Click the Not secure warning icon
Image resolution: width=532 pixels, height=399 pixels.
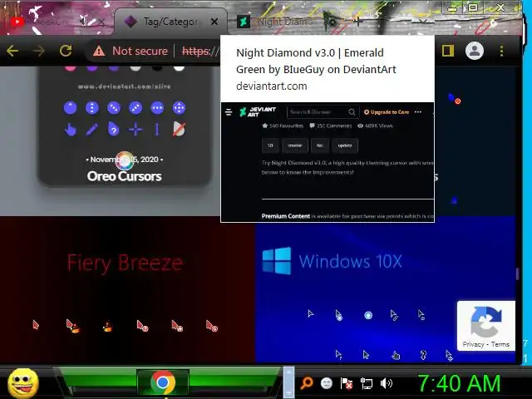99,52
